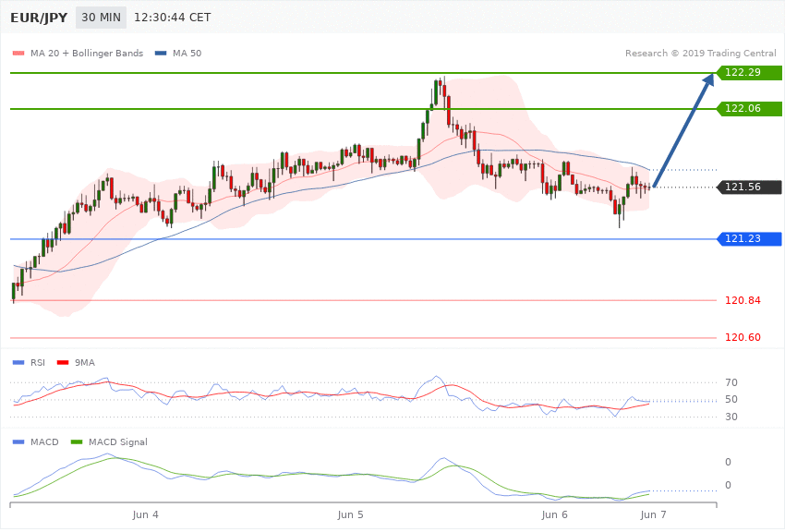Click the 9MA legend label
785x532 pixels.
(85, 362)
